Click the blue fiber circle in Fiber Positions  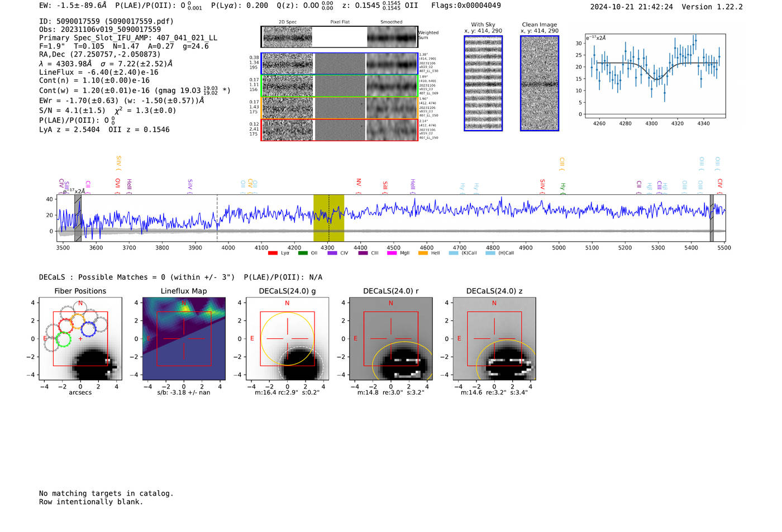88,328
